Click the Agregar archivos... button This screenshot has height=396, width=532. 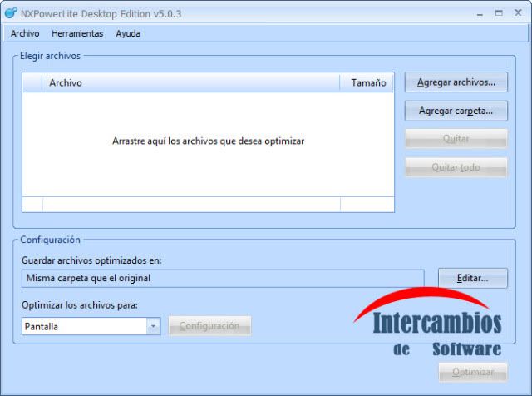pos(456,82)
